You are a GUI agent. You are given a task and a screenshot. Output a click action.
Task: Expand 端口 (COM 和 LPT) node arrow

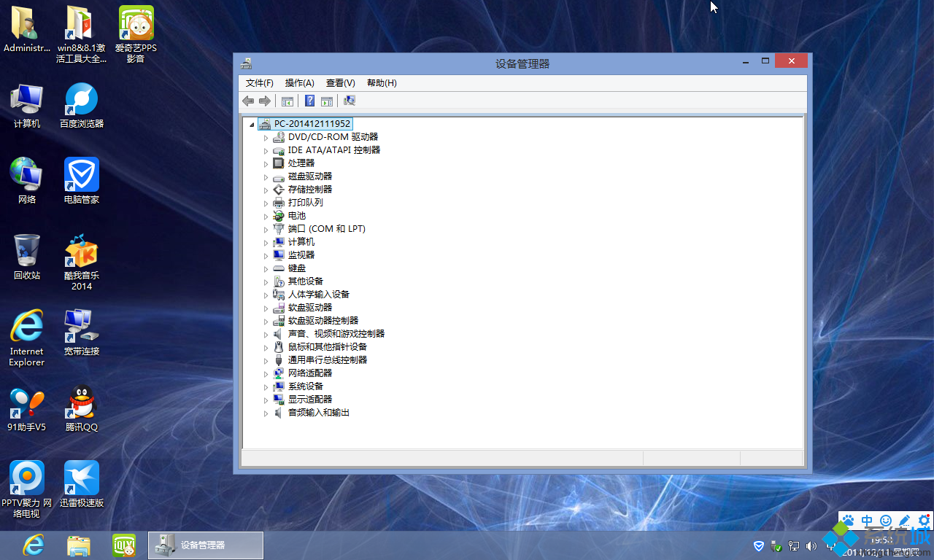[x=266, y=230]
